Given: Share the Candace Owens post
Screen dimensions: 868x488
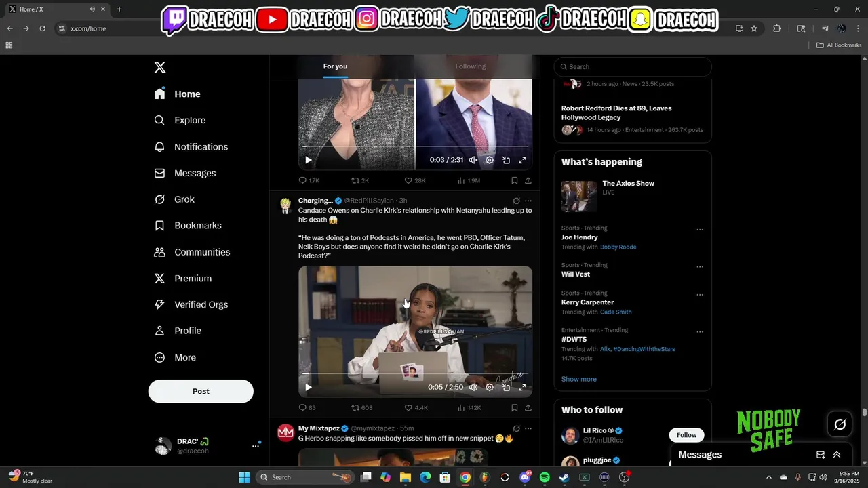Looking at the screenshot, I should click(x=528, y=407).
